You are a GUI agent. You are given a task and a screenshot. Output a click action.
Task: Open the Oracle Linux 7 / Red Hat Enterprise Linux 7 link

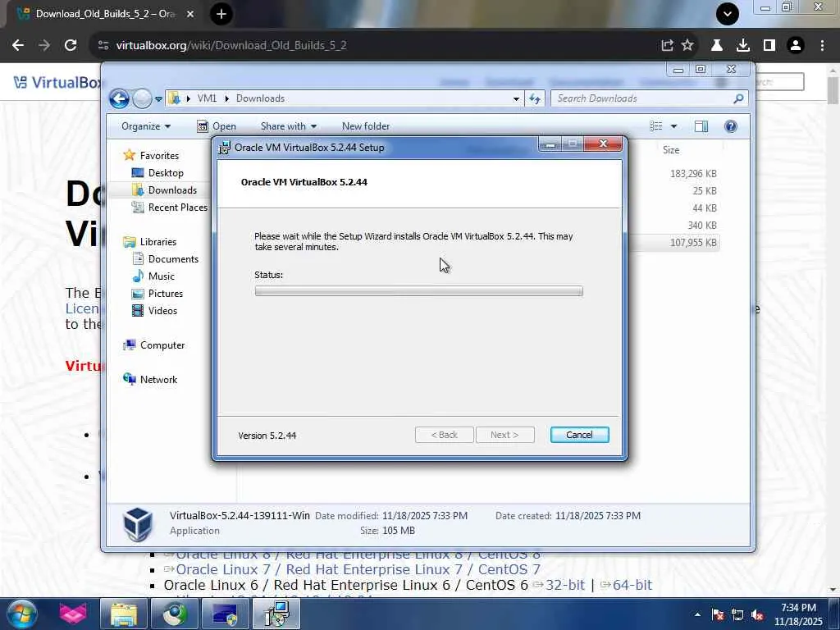(358, 569)
